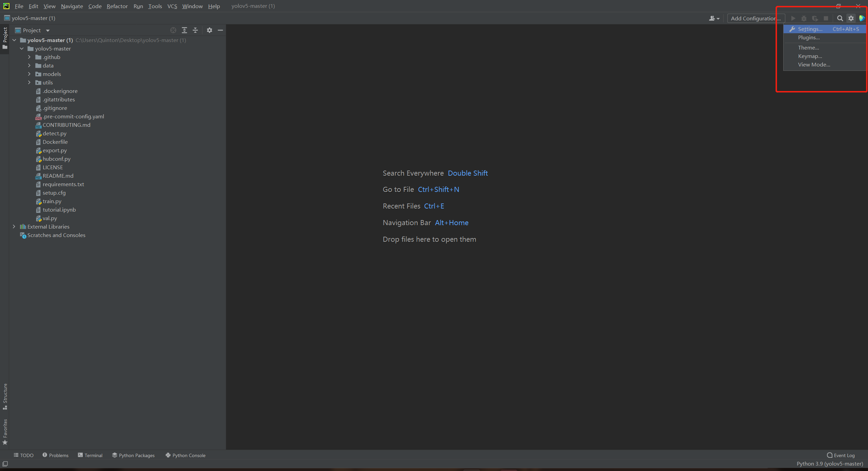Open the Event Log button

tap(841, 455)
